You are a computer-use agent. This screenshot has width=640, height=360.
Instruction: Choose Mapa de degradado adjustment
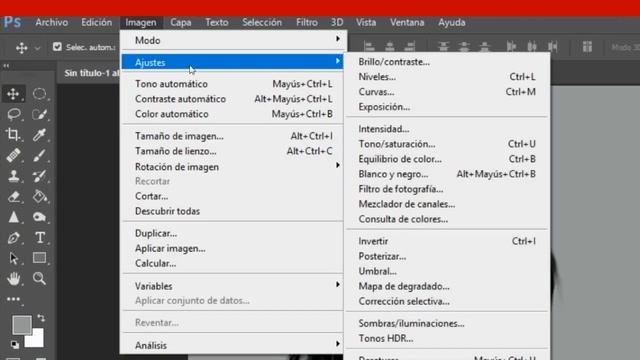[447, 287]
